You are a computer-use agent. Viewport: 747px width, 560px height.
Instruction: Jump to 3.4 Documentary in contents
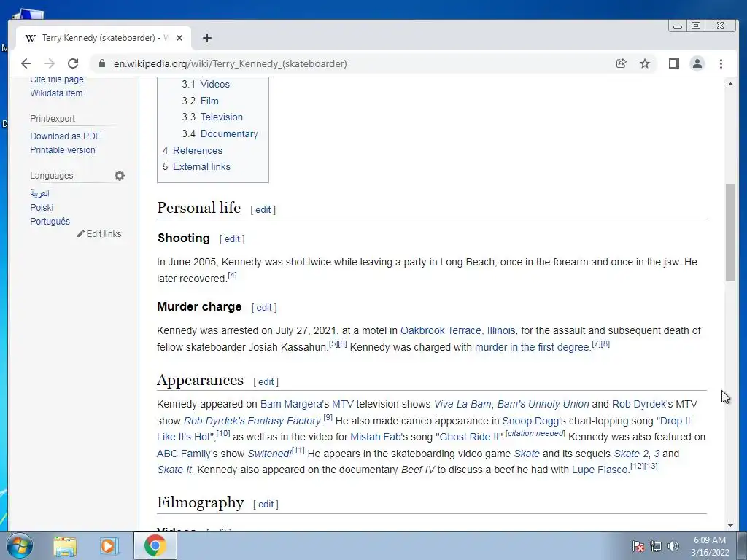220,134
